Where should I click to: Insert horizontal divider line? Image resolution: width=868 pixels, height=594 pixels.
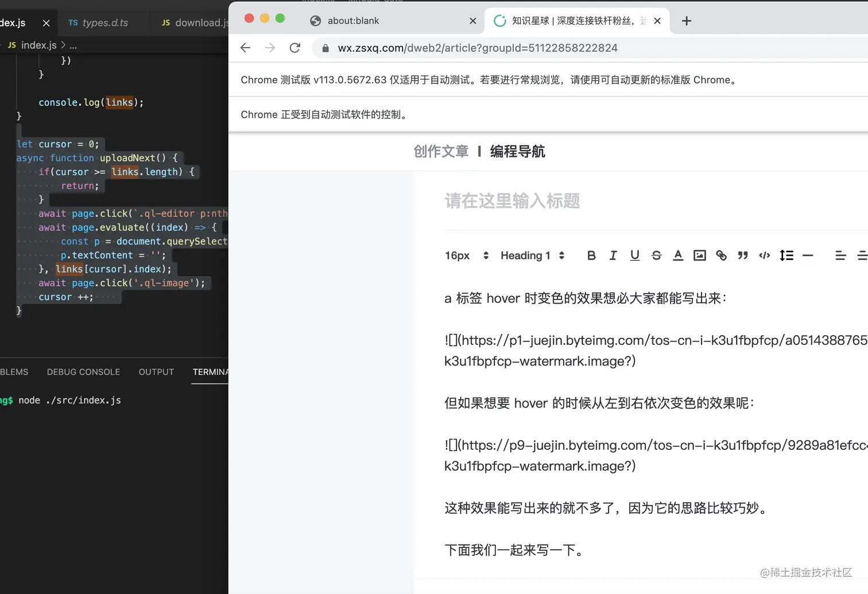coord(808,255)
